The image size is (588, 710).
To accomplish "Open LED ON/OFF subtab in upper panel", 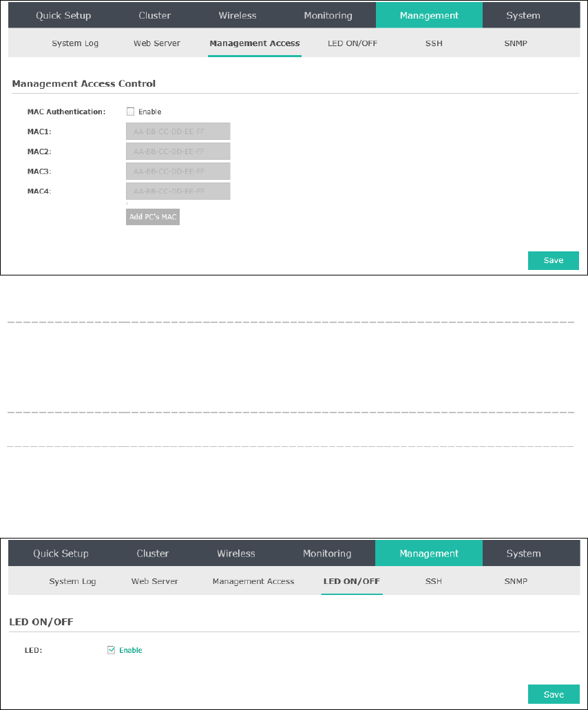I will click(x=352, y=43).
